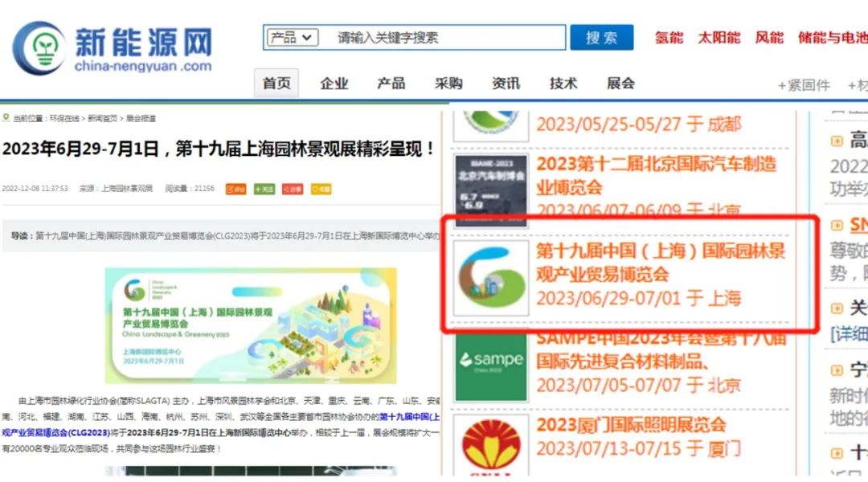The image size is (868, 482).
Task: Click the orange bullet icon beside 十
Action: point(837,453)
